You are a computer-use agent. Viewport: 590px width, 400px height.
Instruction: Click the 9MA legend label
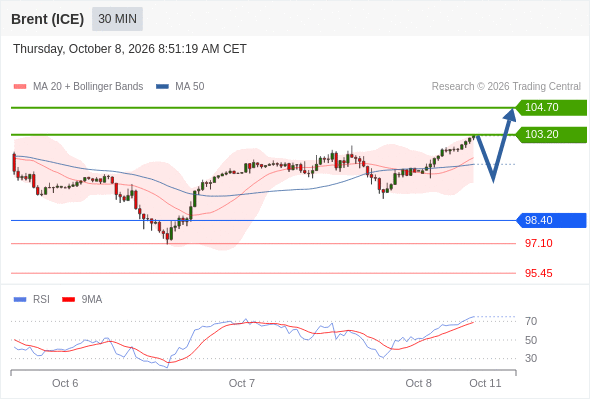tap(92, 300)
